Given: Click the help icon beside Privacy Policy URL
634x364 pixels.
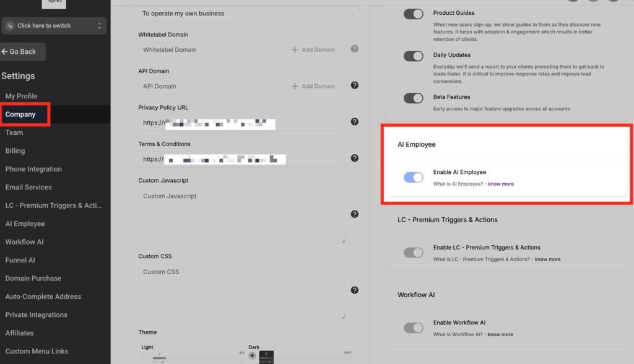Looking at the screenshot, I should click(x=354, y=122).
